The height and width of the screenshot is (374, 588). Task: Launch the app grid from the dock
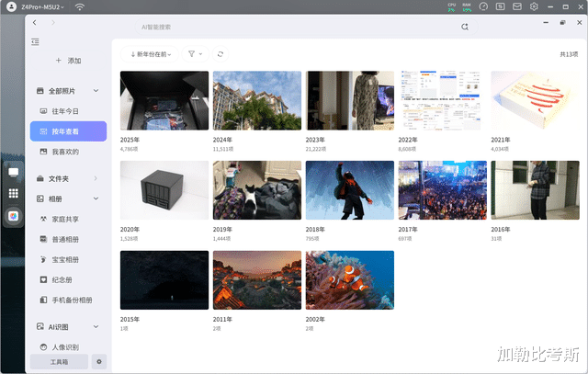pyautogui.click(x=14, y=194)
